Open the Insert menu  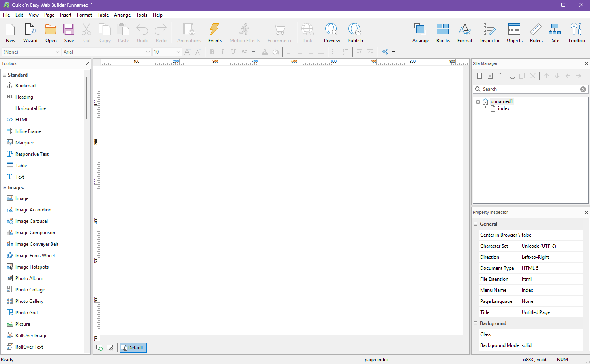pyautogui.click(x=66, y=15)
